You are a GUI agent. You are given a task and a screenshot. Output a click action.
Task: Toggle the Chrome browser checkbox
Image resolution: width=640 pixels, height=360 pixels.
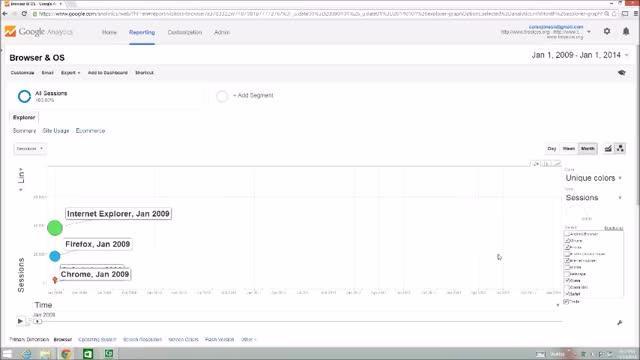[x=567, y=241]
